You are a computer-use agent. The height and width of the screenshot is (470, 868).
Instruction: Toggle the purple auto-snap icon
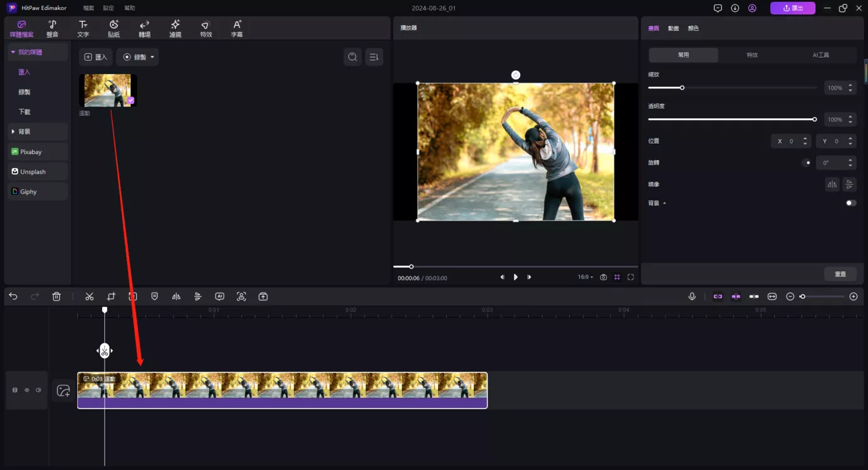(736, 296)
